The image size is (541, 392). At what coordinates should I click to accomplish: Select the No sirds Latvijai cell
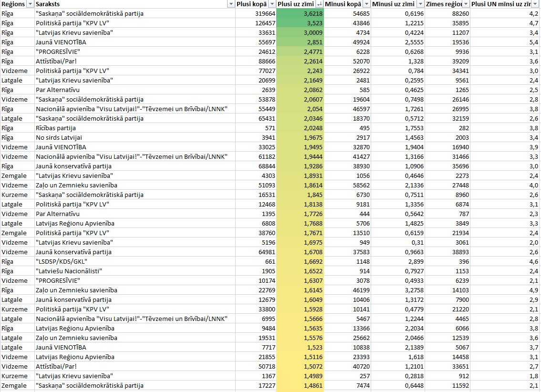135,137
